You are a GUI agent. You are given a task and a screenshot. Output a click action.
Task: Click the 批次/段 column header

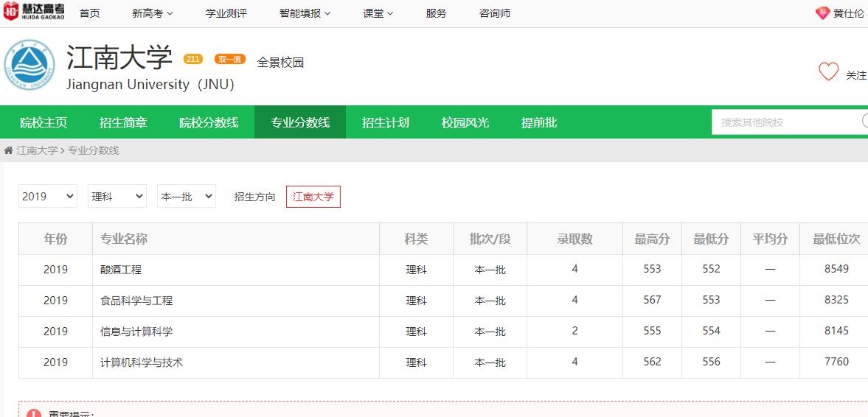(x=490, y=239)
